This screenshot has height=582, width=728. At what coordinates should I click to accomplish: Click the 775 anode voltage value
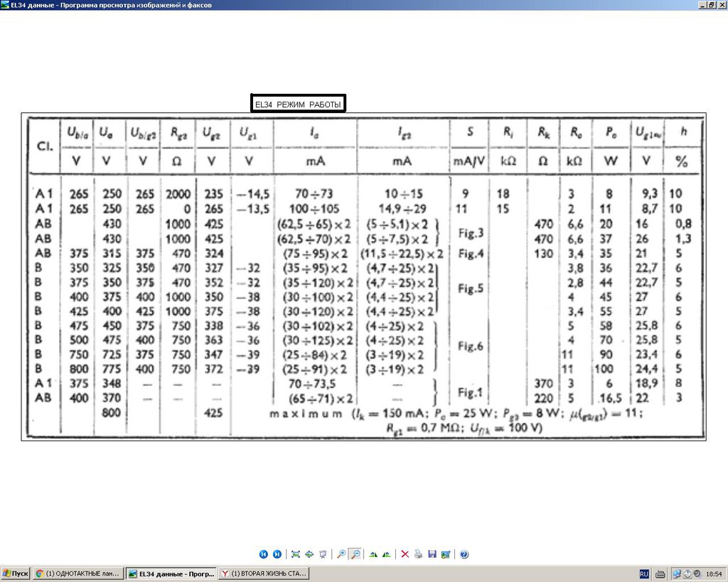tap(112, 369)
